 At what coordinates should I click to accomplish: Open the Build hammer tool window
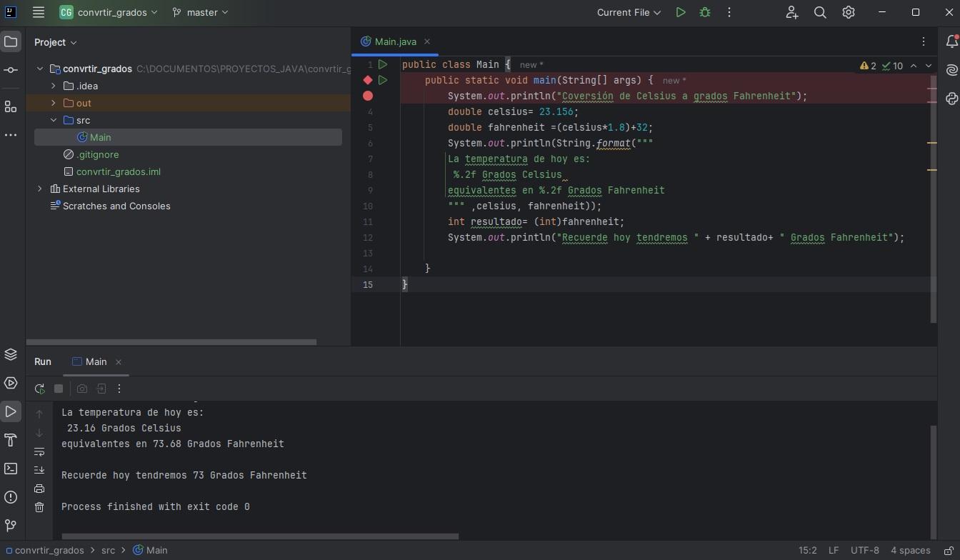pos(11,441)
